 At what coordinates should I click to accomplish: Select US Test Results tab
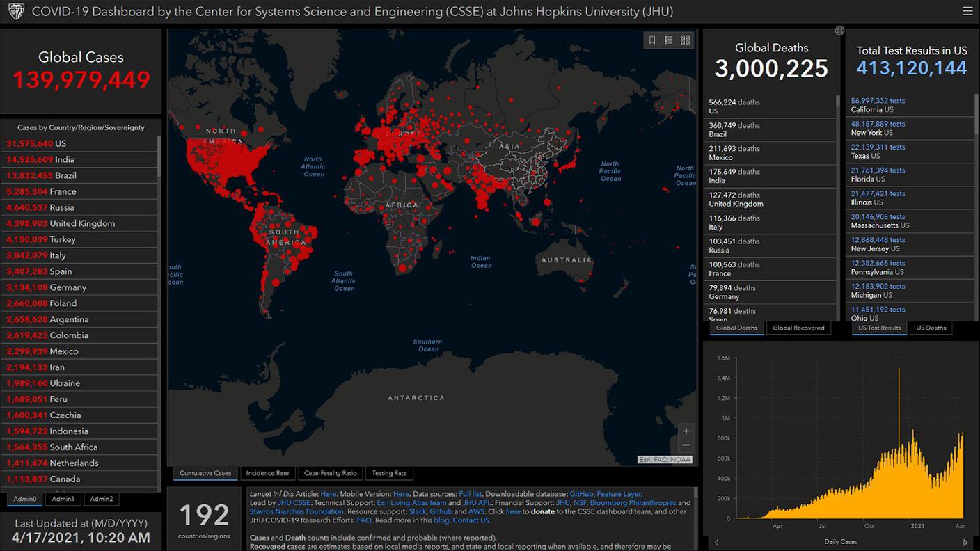pyautogui.click(x=880, y=328)
